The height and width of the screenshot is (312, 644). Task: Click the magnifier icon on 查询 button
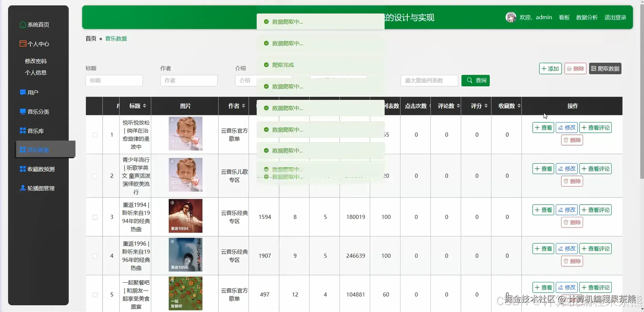click(469, 80)
